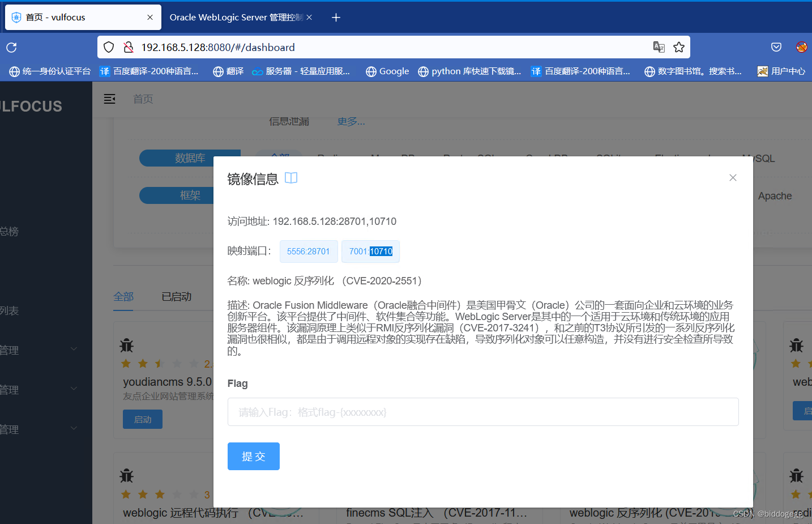Screen dimensions: 812x524
Task: Open the Google bookmark
Action: [x=387, y=71]
